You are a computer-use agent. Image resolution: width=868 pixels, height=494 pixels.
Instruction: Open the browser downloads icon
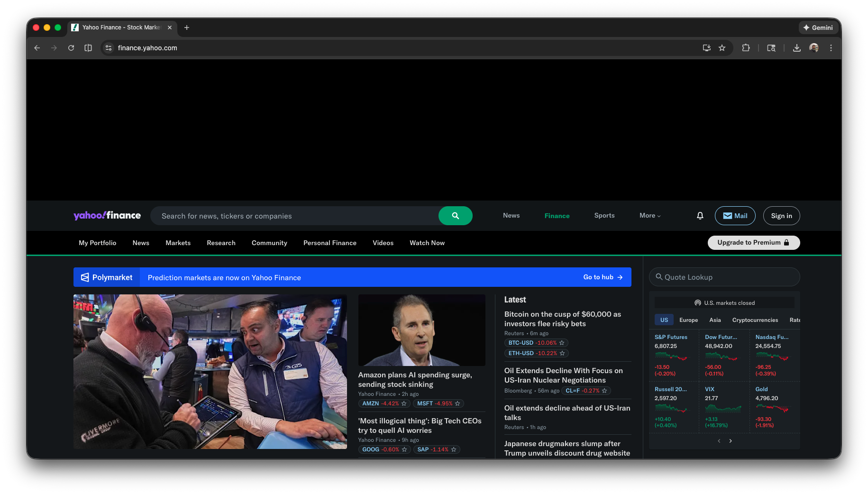797,48
